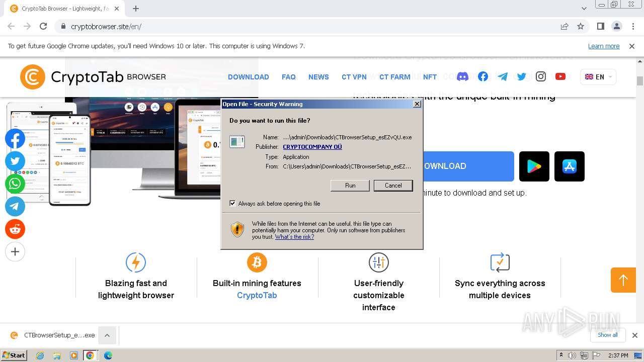Open Windows Explorer folder in taskbar
This screenshot has width=644, height=362.
click(x=57, y=355)
